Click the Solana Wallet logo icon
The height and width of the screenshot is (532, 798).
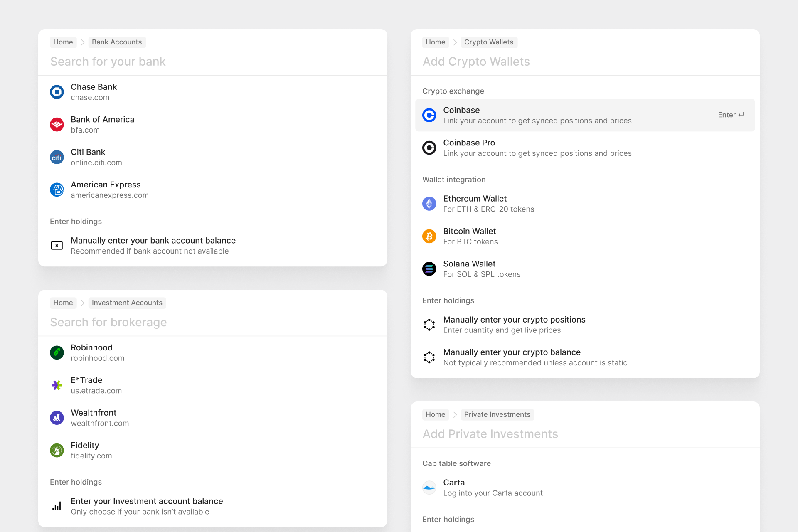pyautogui.click(x=429, y=269)
